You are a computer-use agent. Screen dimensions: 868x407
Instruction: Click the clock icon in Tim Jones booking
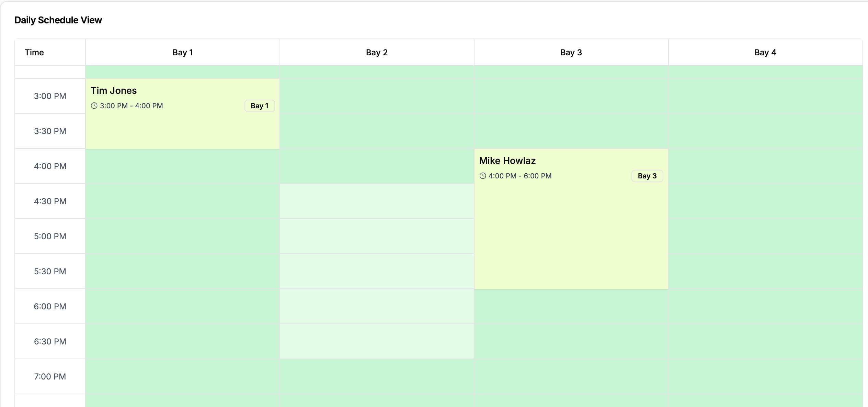point(94,106)
